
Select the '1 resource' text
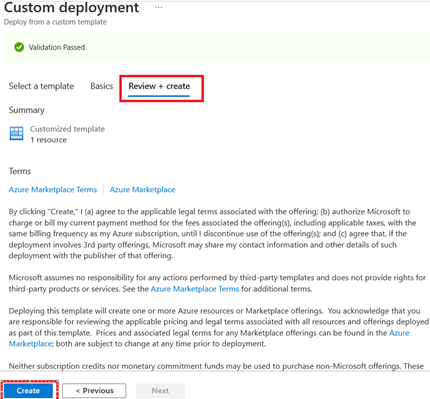49,140
